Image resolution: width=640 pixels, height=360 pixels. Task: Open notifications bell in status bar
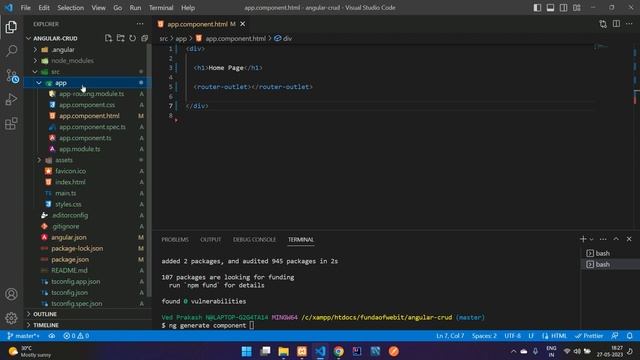(629, 336)
